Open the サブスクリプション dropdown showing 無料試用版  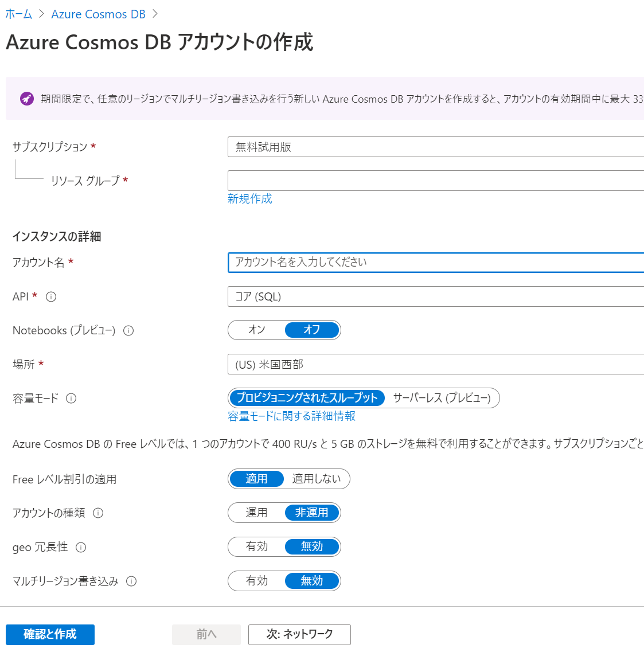[436, 147]
